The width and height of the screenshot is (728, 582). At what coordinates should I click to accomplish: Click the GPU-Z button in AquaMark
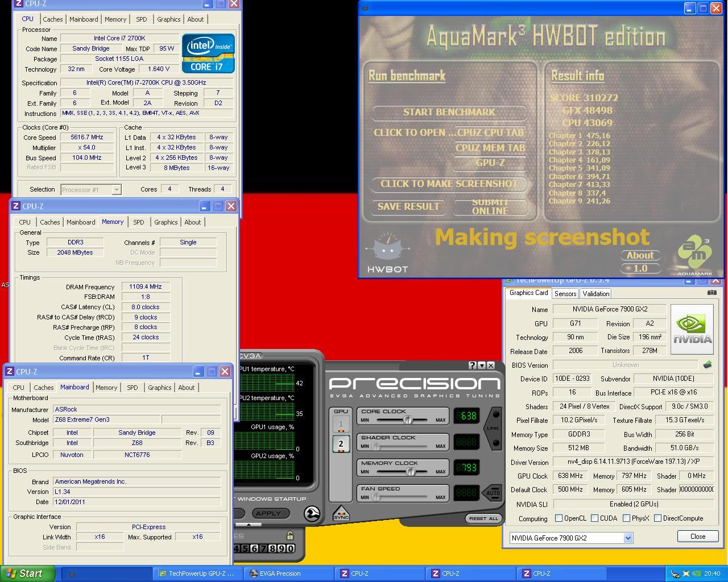[x=490, y=163]
